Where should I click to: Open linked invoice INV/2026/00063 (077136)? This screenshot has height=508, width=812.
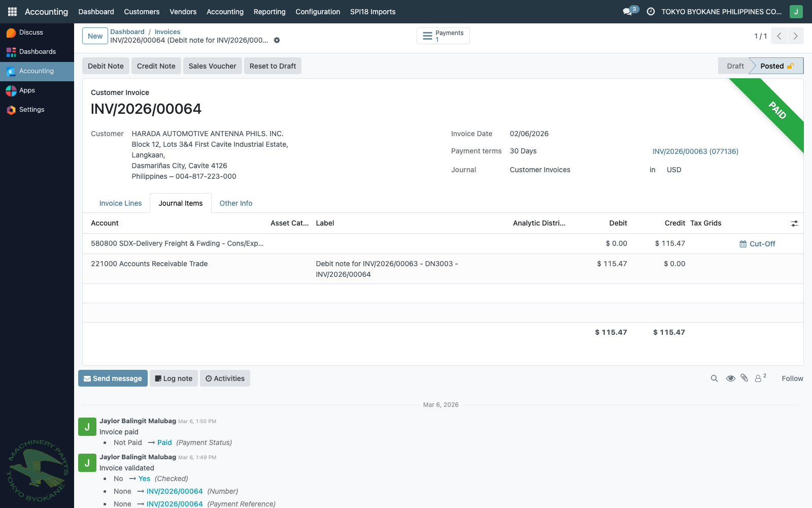(x=695, y=151)
